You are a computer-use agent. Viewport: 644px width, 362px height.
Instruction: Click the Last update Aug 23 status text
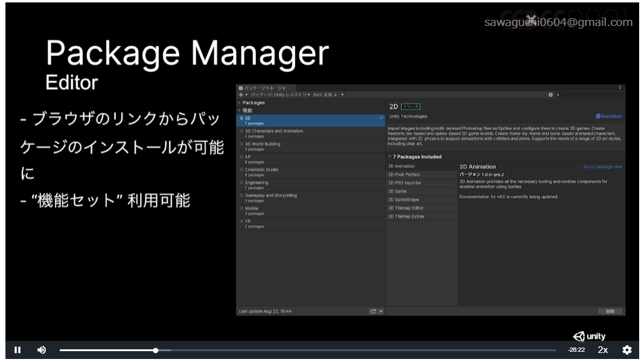click(265, 311)
